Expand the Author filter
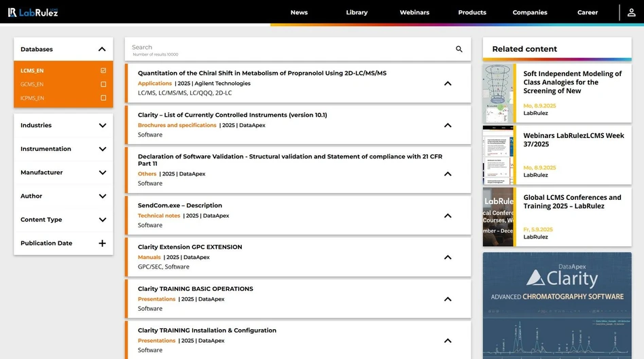644x359 pixels. coord(103,196)
